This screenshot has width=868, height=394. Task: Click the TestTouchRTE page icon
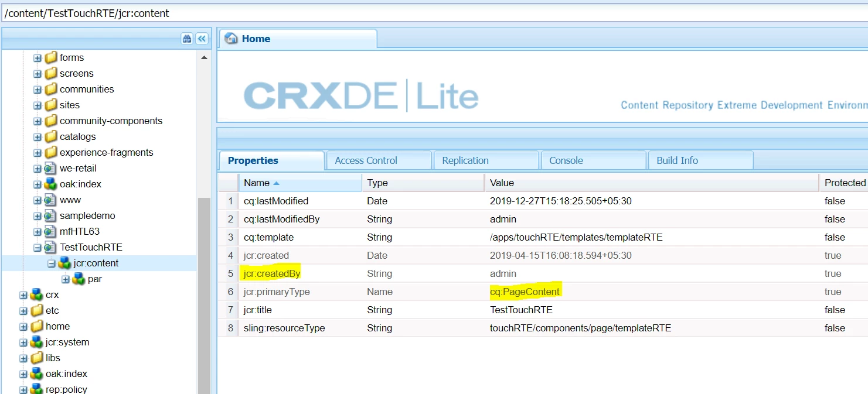pyautogui.click(x=51, y=247)
